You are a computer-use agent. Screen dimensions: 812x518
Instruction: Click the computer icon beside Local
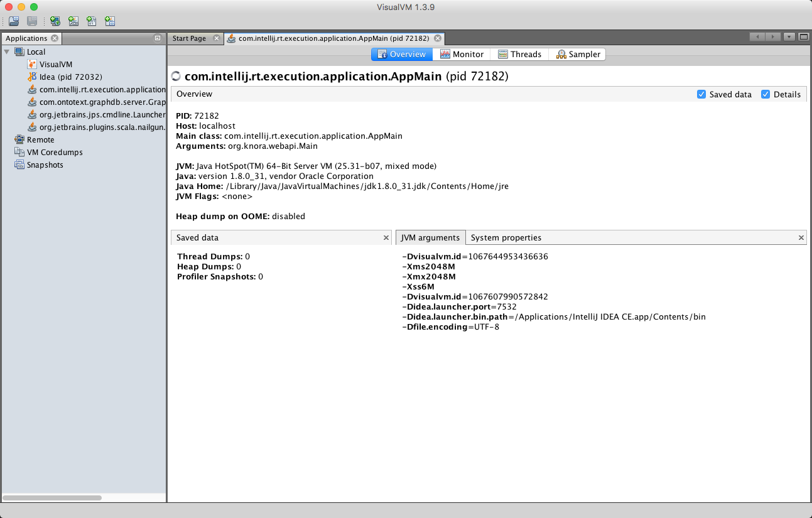coord(19,51)
